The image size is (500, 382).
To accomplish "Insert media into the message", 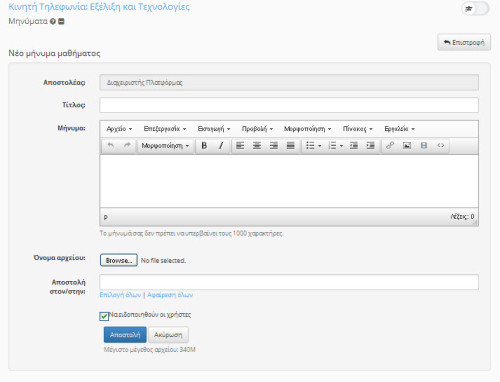I will tap(424, 146).
